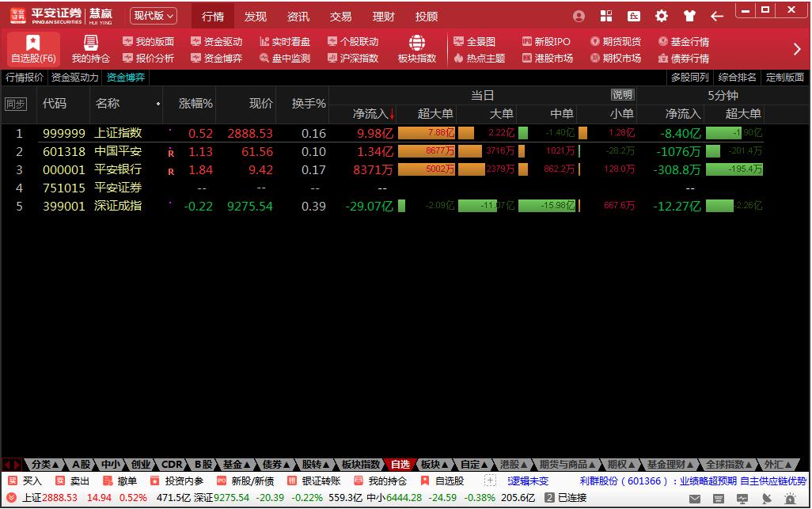
Task: Open the 现代版 version dropdown
Action: pos(154,16)
